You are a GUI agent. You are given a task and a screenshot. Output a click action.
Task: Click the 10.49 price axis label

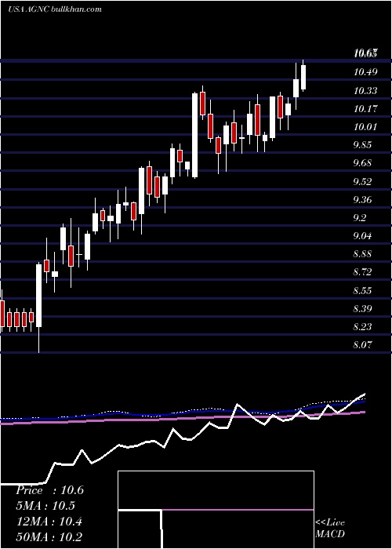coord(365,72)
